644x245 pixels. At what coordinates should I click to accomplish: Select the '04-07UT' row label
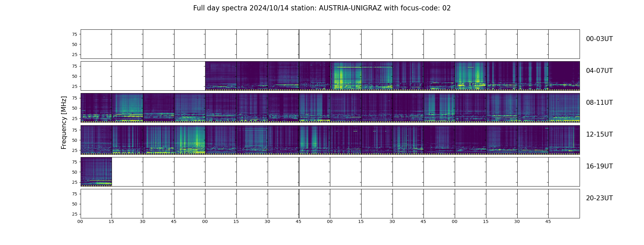point(599,71)
